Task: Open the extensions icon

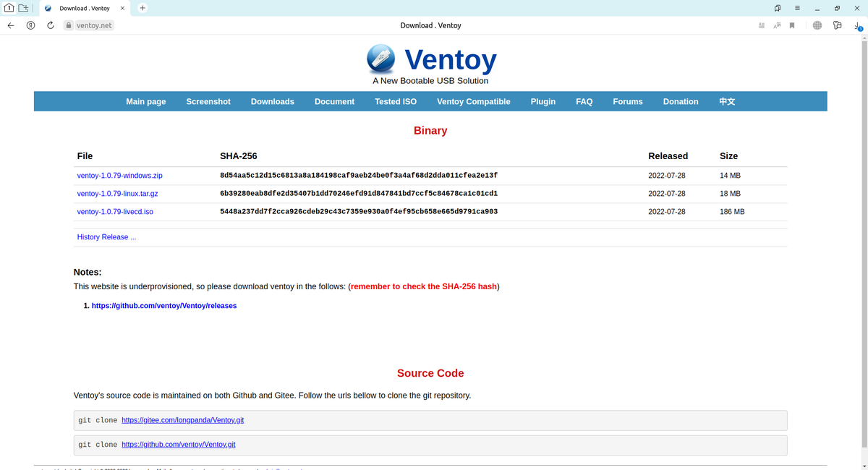Action: point(837,25)
